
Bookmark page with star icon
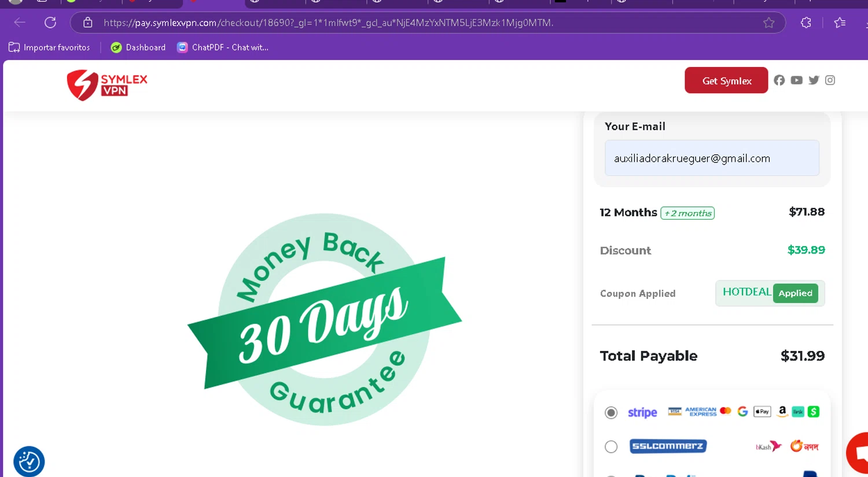768,23
